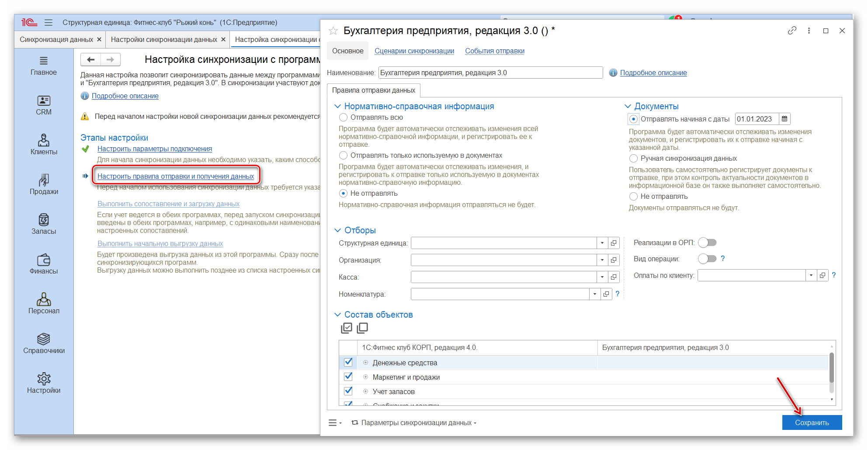Open the Касса dropdown arrow

602,277
